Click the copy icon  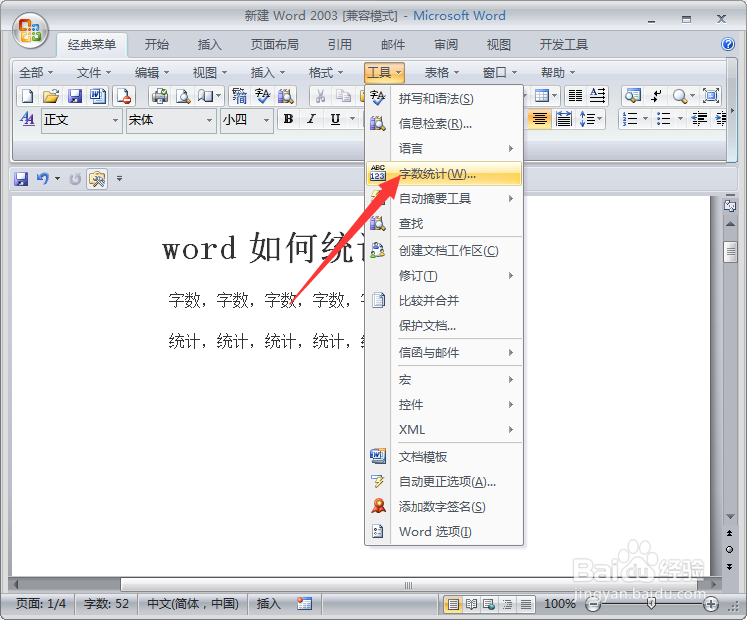coord(343,96)
